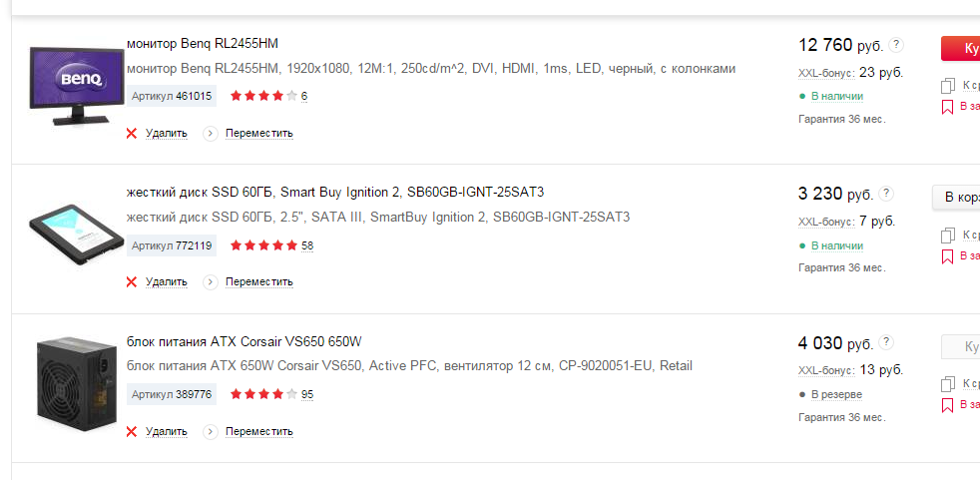The height and width of the screenshot is (480, 980).
Task: Click red X delete icon for Benq monitor
Action: click(x=132, y=133)
